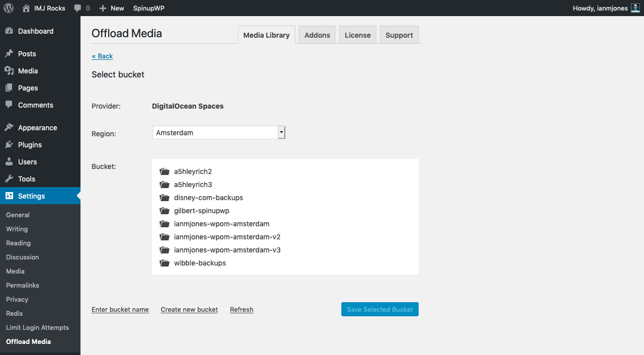Select the a5hleyrich3 bucket name
Viewport: 644px width, 355px height.
tap(193, 185)
